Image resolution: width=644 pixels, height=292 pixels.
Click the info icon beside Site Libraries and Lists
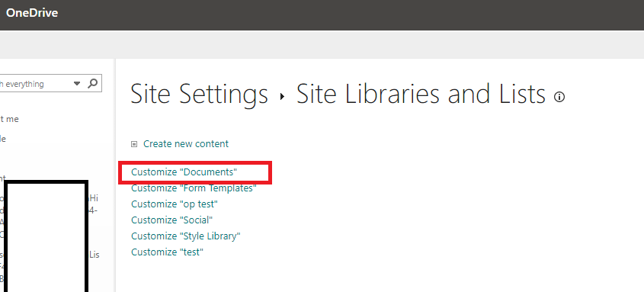pyautogui.click(x=559, y=97)
